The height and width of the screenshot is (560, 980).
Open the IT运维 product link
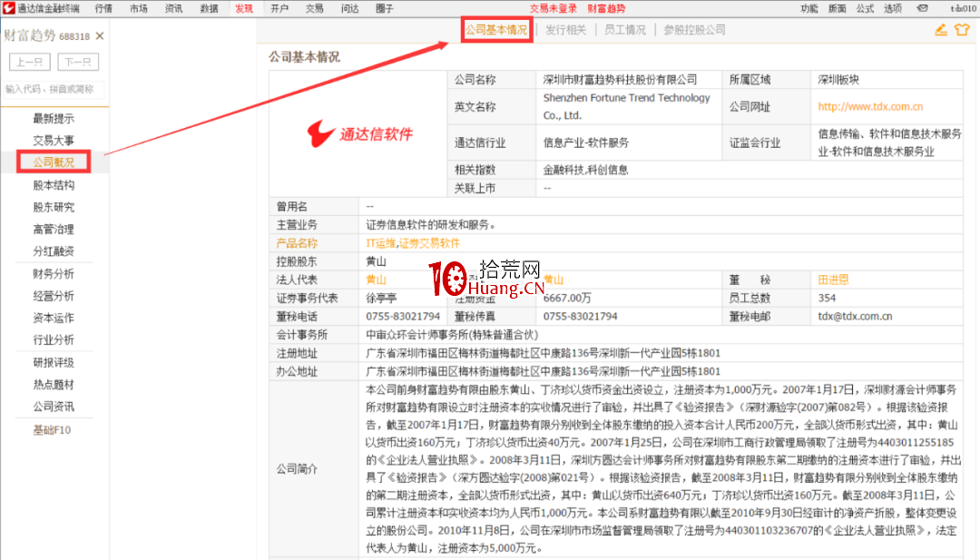coord(380,243)
